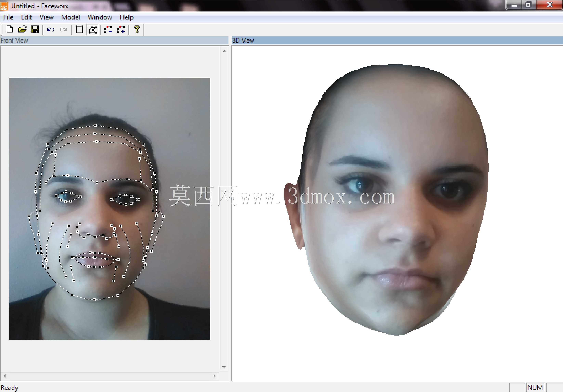Click the greyed redo arrow
Image resolution: width=563 pixels, height=392 pixels.
pos(63,30)
